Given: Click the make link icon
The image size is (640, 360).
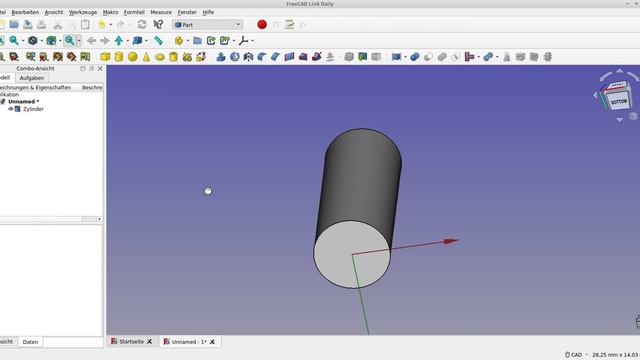Looking at the screenshot, I should 211,40.
